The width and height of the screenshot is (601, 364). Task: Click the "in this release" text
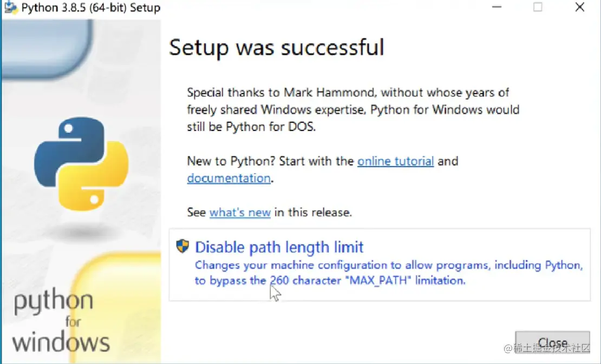pos(313,213)
